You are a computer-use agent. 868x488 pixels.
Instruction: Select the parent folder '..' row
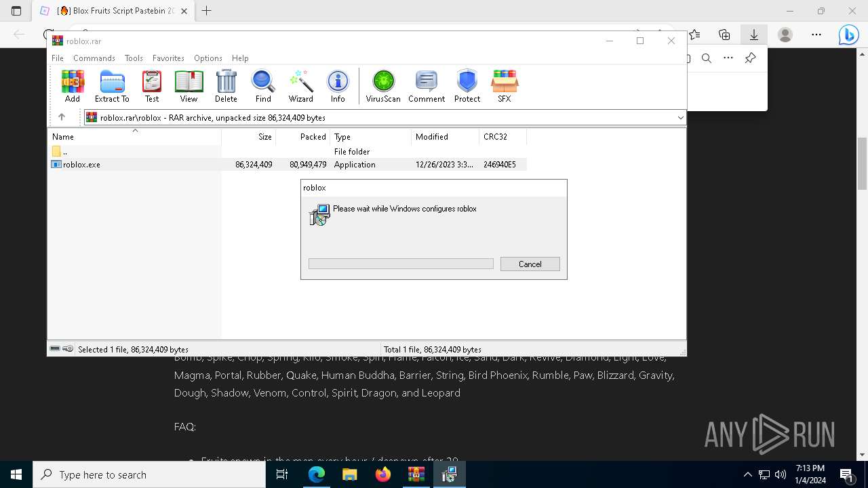point(288,152)
